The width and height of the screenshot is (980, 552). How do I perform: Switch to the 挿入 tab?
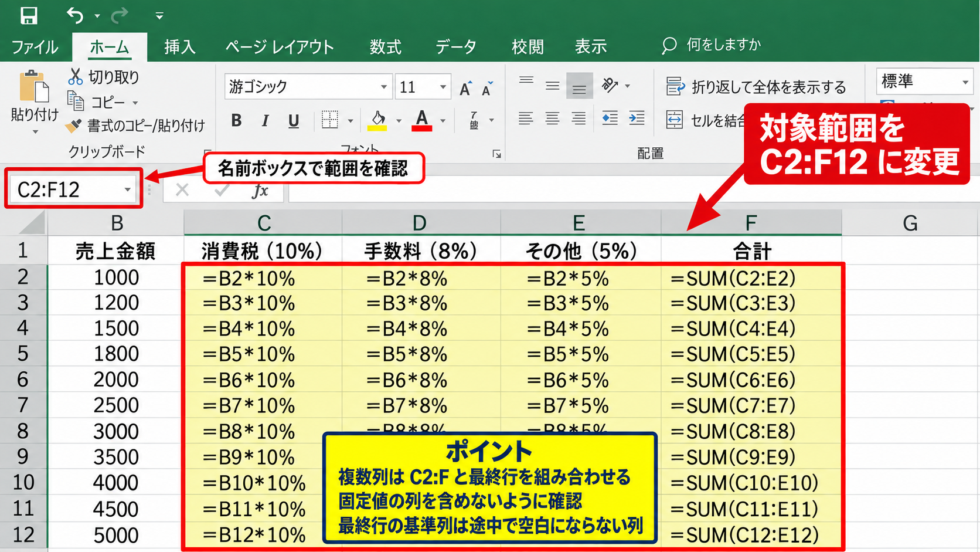point(179,47)
